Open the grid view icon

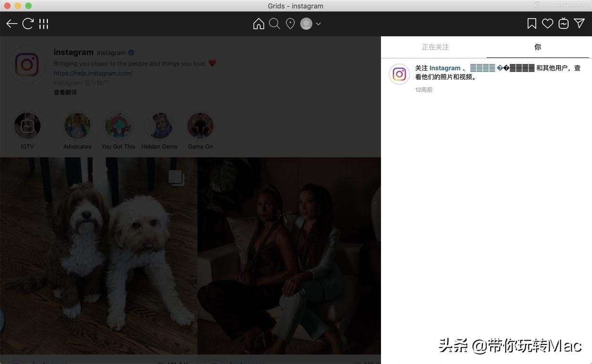click(x=42, y=23)
